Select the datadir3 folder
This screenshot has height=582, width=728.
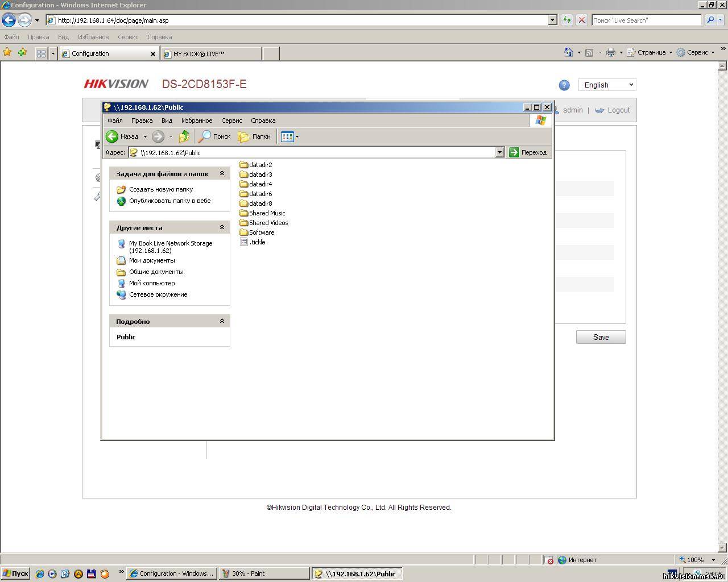click(256, 174)
